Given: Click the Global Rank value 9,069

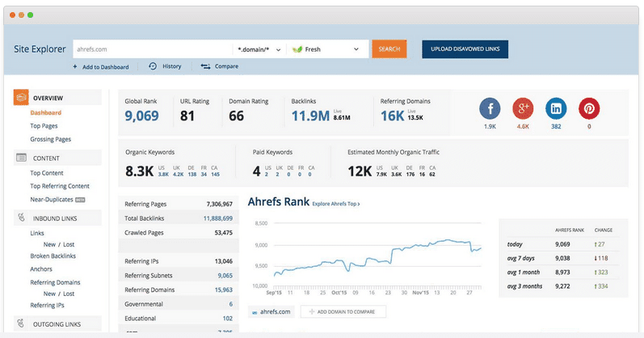Looking at the screenshot, I should 141,116.
